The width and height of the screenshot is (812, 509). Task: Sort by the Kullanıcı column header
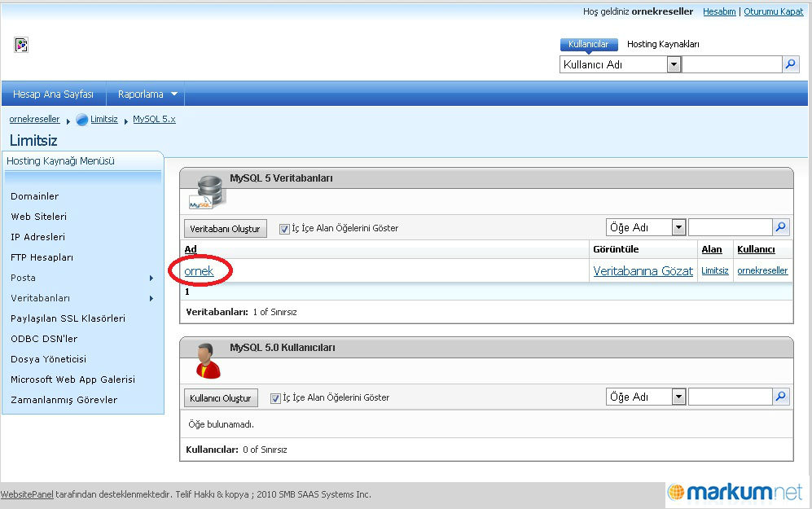click(756, 249)
